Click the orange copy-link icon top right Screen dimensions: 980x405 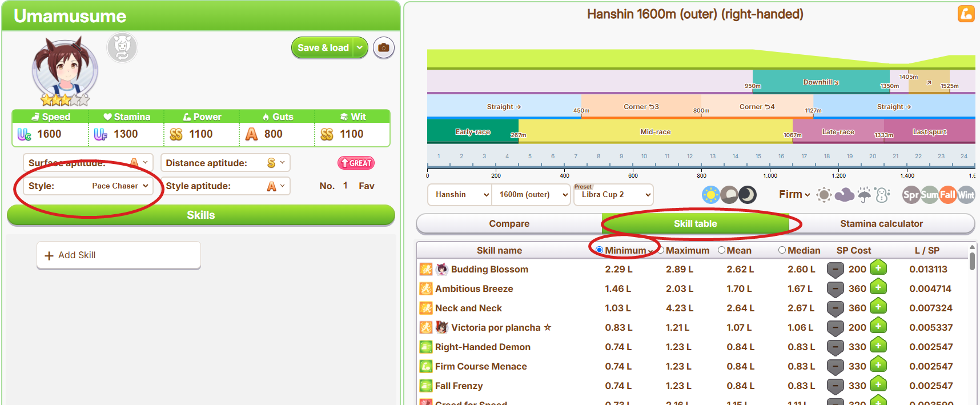pyautogui.click(x=966, y=14)
